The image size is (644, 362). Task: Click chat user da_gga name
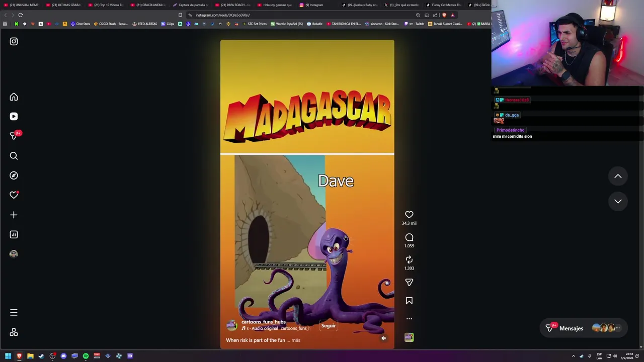[x=512, y=115]
